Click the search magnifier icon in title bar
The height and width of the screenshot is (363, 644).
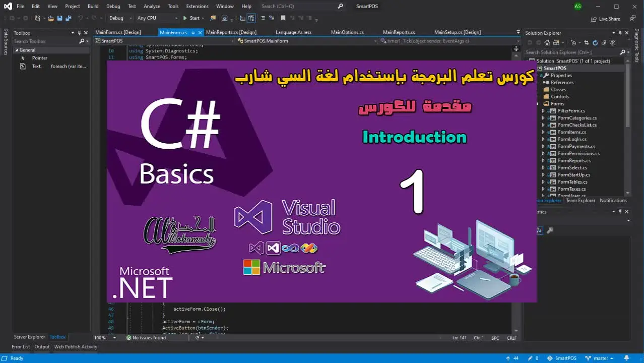tap(340, 6)
